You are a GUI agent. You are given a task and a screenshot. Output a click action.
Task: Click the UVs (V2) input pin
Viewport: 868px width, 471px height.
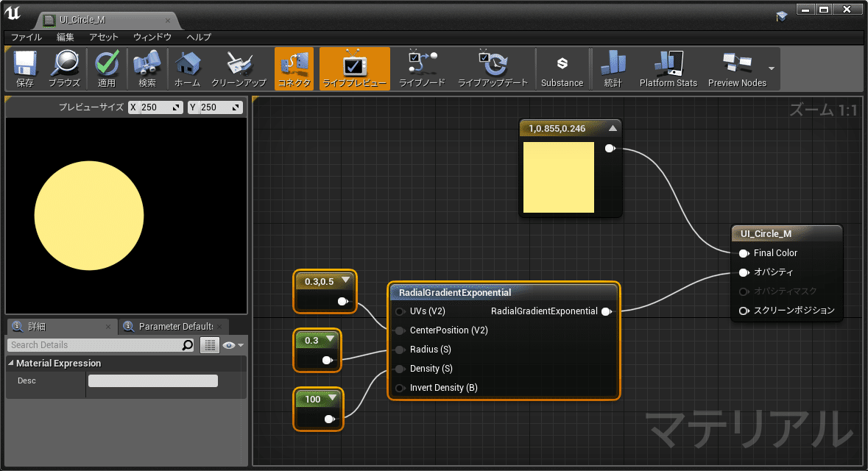click(400, 311)
